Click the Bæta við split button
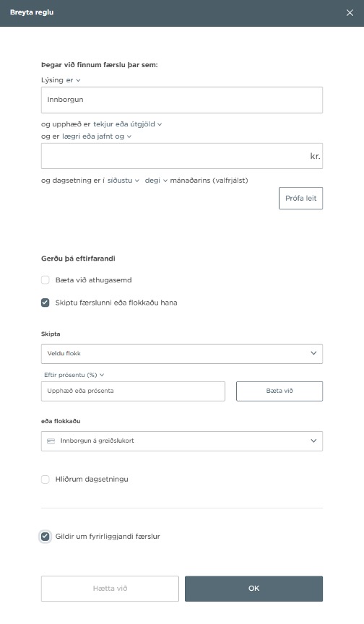This screenshot has width=364, height=624. pyautogui.click(x=279, y=391)
